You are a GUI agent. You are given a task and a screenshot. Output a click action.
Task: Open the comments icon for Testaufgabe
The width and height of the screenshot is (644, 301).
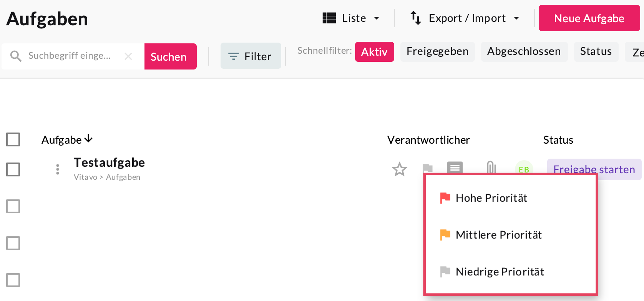(455, 167)
